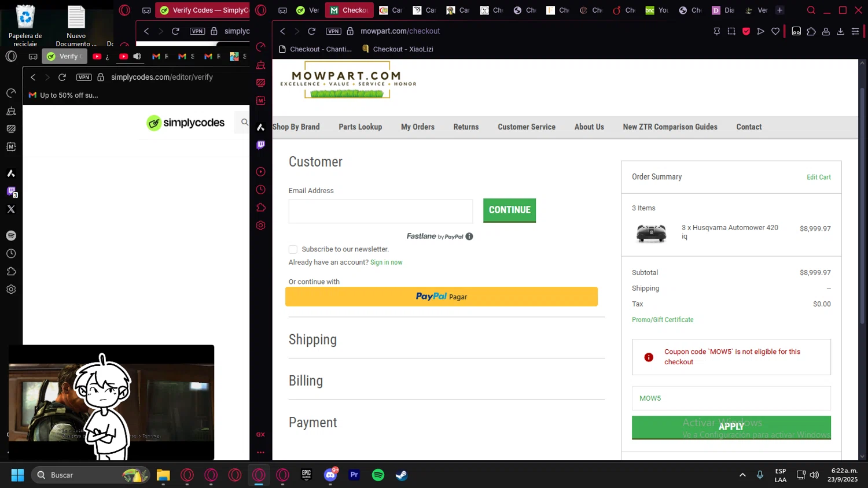The width and height of the screenshot is (868, 488).
Task: Click the Sign in now link
Action: click(386, 263)
